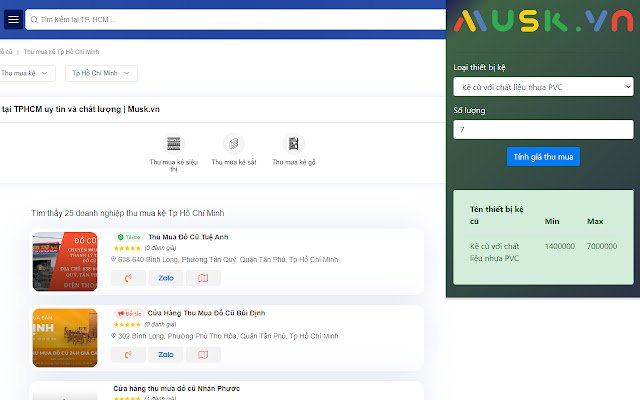Click Zalo button for Bùi Định listing

(166, 354)
